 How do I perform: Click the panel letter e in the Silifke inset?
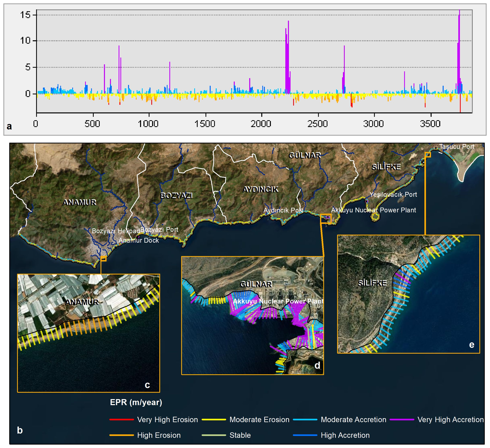(471, 345)
